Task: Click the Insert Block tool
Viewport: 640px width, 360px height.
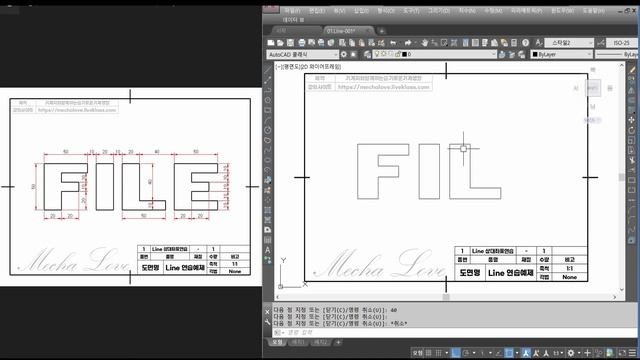Action: (x=268, y=180)
